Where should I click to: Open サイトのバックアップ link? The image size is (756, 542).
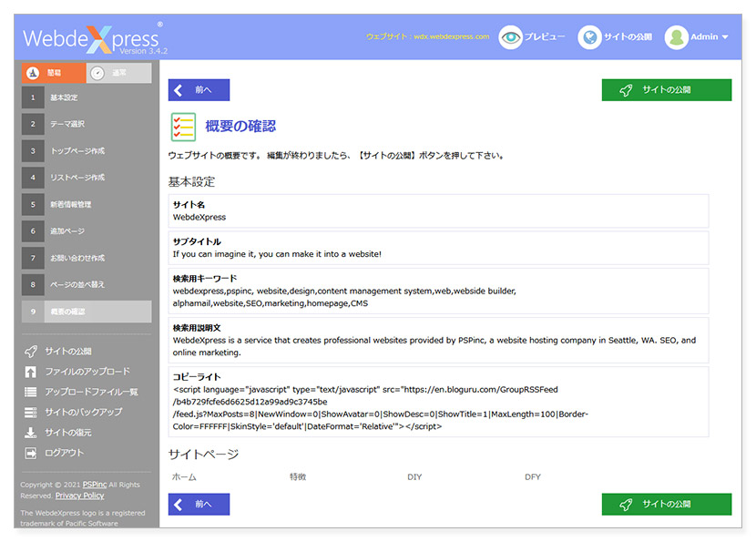pos(84,413)
